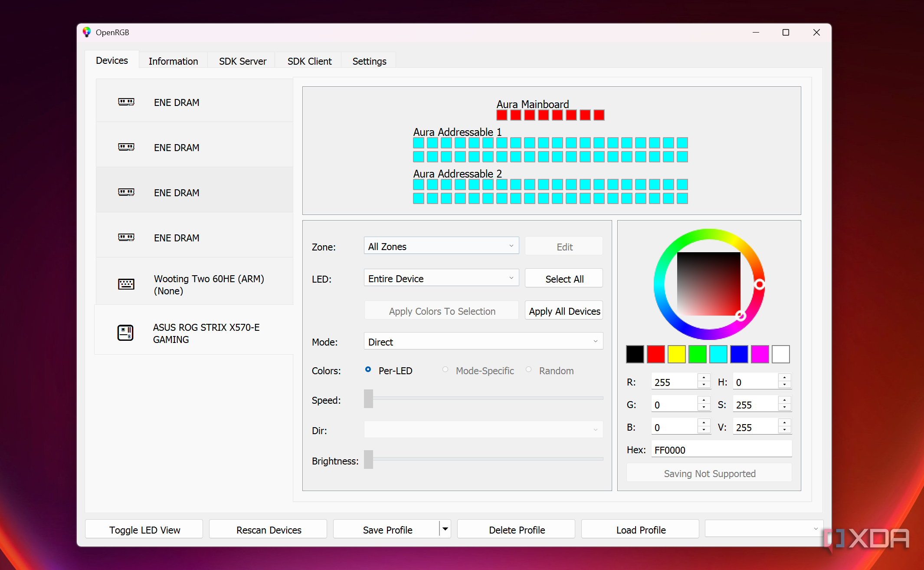The height and width of the screenshot is (570, 924).
Task: Switch to the SDK Server tab
Action: coord(242,61)
